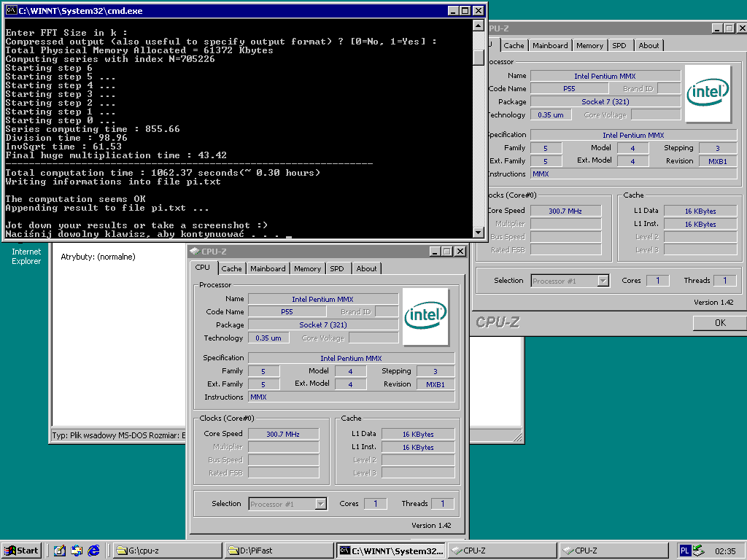Click Revision MXB1 field in front CPU-Z
The height and width of the screenshot is (560, 747).
click(x=436, y=384)
